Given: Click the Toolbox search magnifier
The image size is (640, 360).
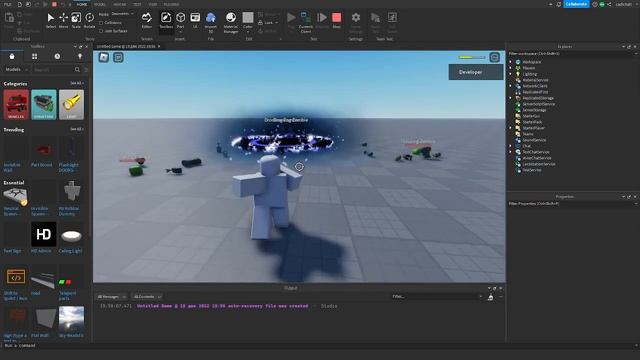Looking at the screenshot, I should 77,70.
